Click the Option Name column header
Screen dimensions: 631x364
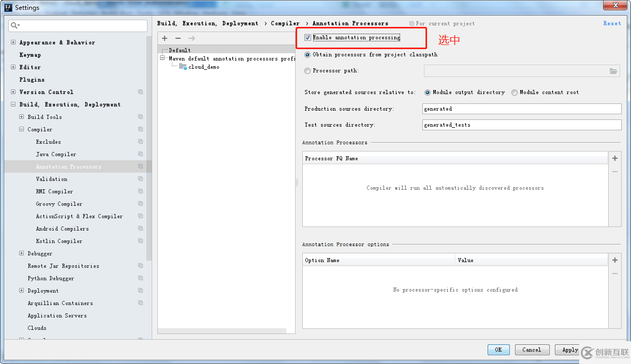[379, 260]
